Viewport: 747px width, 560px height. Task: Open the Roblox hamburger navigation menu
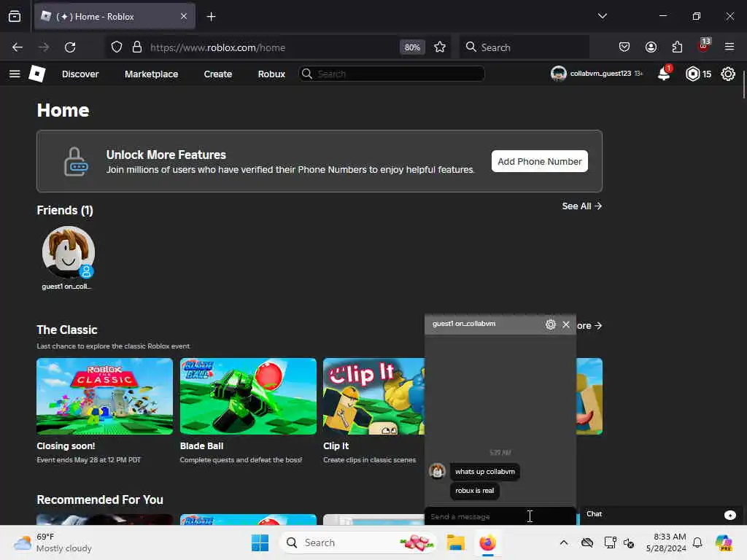click(15, 74)
